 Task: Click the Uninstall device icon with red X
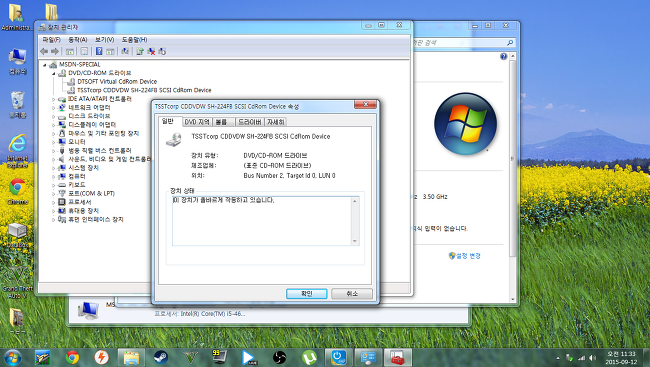pos(151,51)
